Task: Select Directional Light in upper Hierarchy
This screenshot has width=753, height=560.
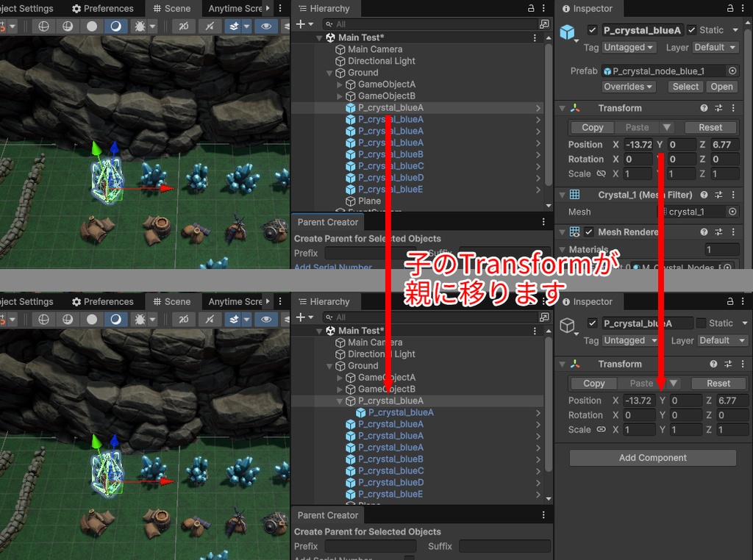Action: tap(382, 61)
